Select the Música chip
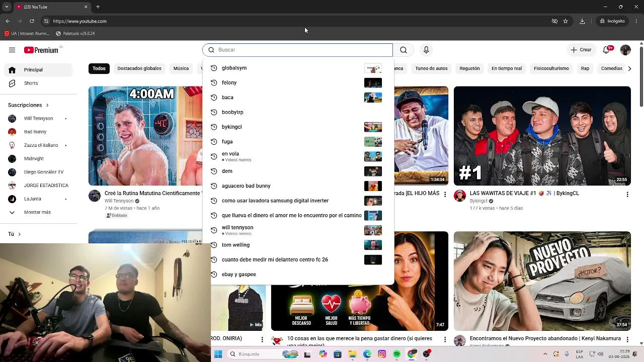644x362 pixels. point(181,68)
